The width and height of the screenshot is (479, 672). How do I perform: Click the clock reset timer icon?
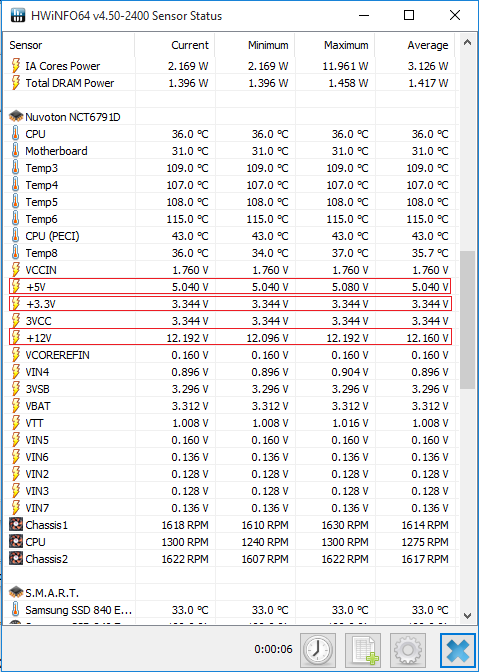pos(318,650)
